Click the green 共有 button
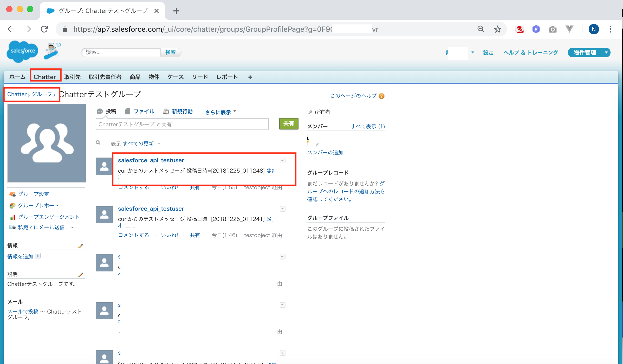 289,123
